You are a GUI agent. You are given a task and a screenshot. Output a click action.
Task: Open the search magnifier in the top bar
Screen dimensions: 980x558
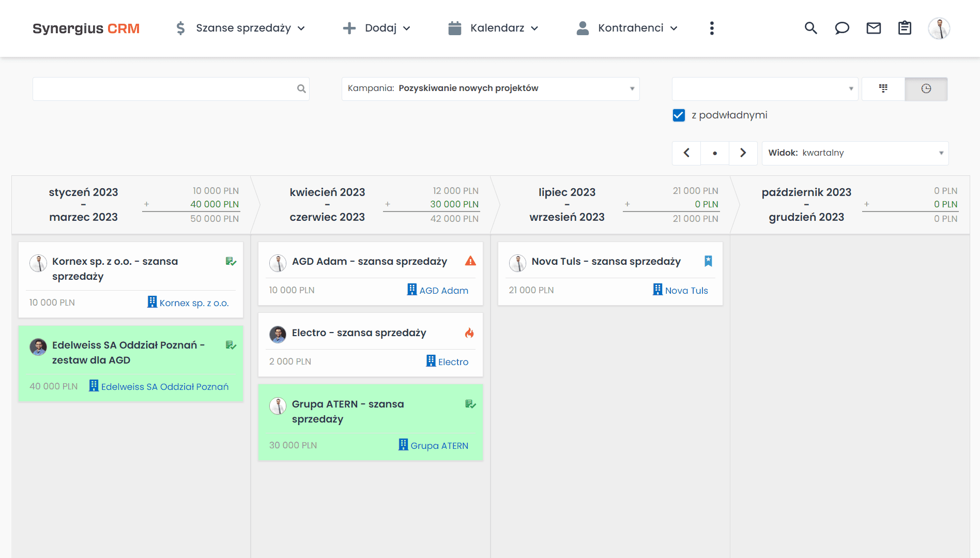[810, 28]
